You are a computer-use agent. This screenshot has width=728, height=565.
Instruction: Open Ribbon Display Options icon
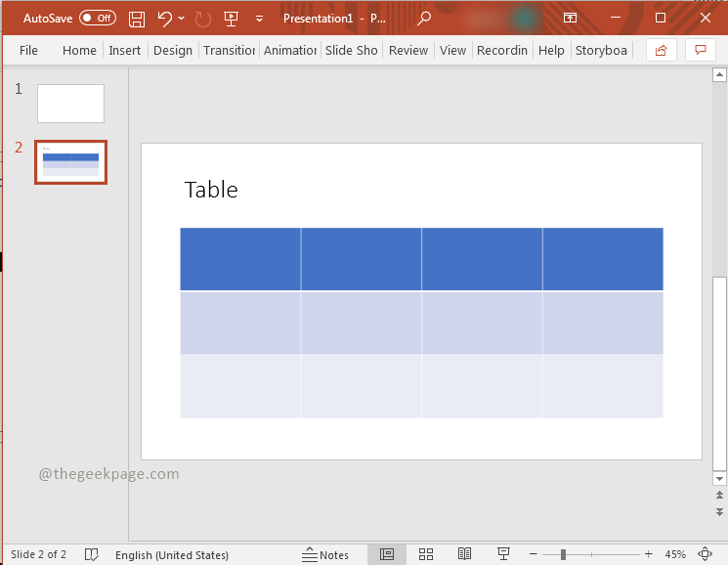pos(570,19)
